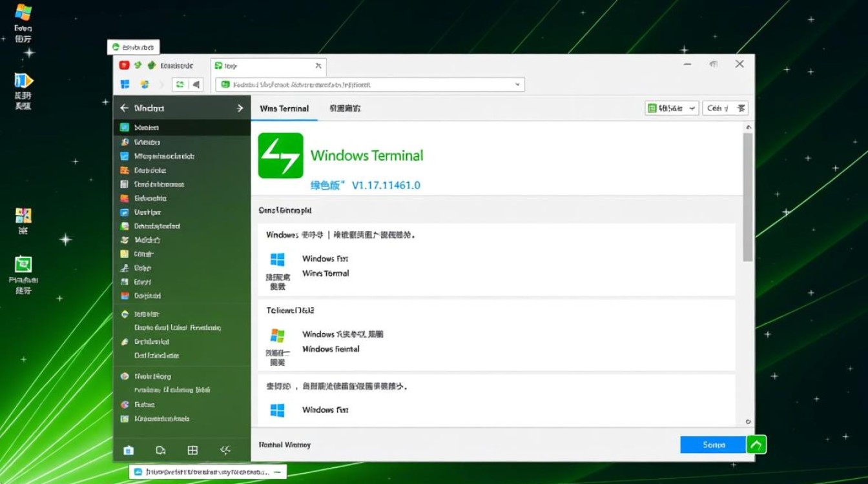Click the refresh icon in the toolbar
The image size is (868, 484).
pyautogui.click(x=179, y=84)
